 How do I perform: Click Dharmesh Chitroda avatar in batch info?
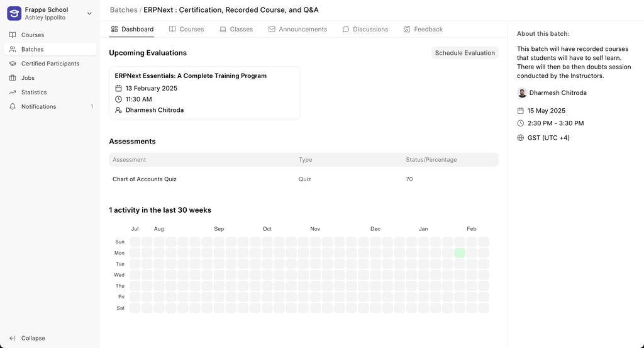pyautogui.click(x=522, y=93)
